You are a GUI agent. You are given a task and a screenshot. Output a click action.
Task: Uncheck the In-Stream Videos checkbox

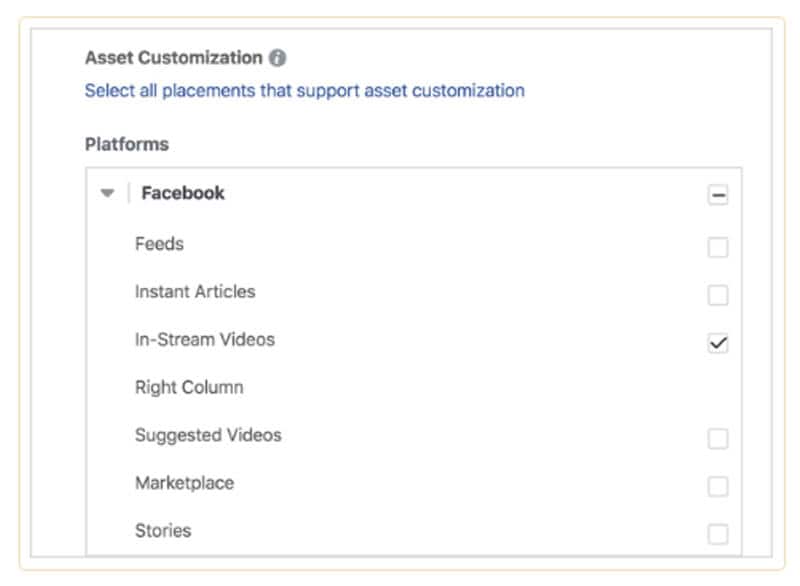pos(717,343)
